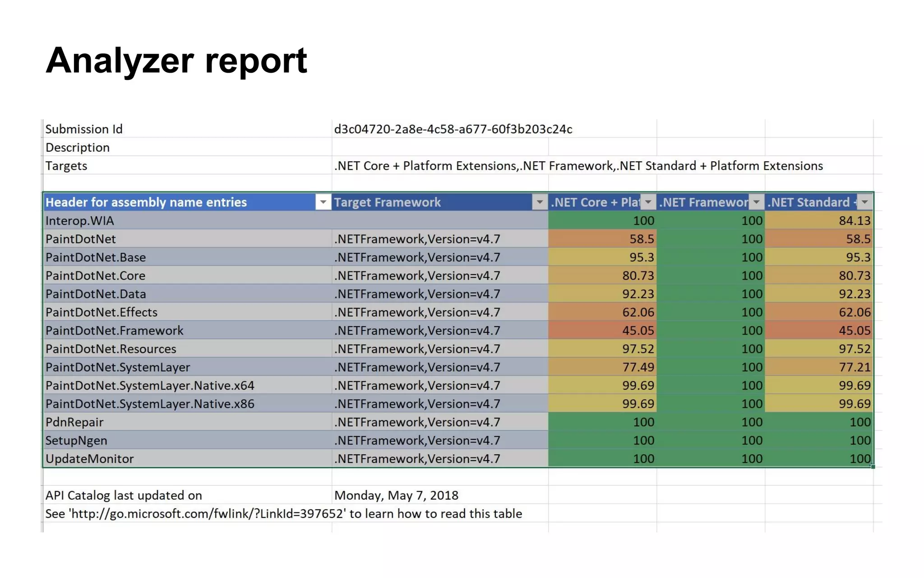The image size is (924, 578).
Task: Select the API Catalog last updated on cell
Action: coord(188,495)
